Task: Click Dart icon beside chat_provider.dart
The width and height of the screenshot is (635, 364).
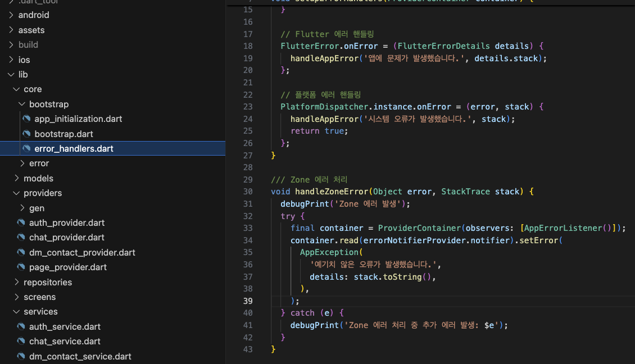Action: point(21,237)
